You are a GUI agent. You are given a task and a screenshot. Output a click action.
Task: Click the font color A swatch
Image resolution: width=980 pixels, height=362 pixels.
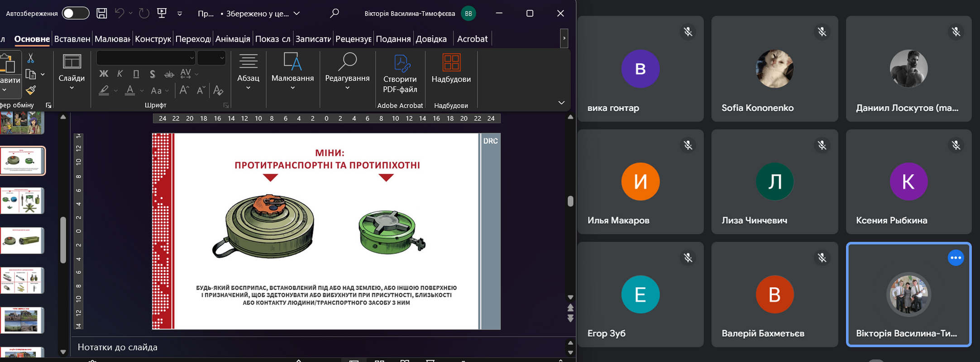click(x=130, y=90)
